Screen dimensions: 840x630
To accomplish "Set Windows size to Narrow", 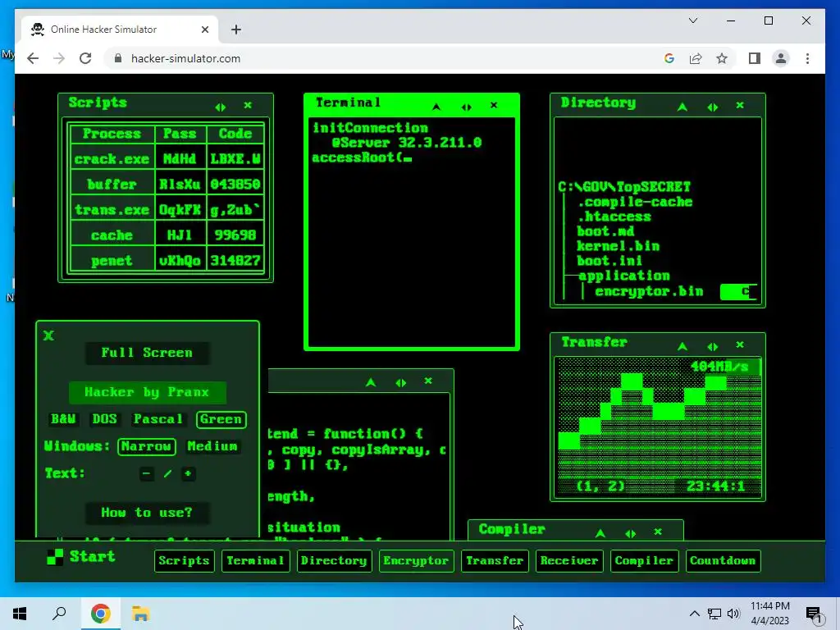I will tap(146, 446).
